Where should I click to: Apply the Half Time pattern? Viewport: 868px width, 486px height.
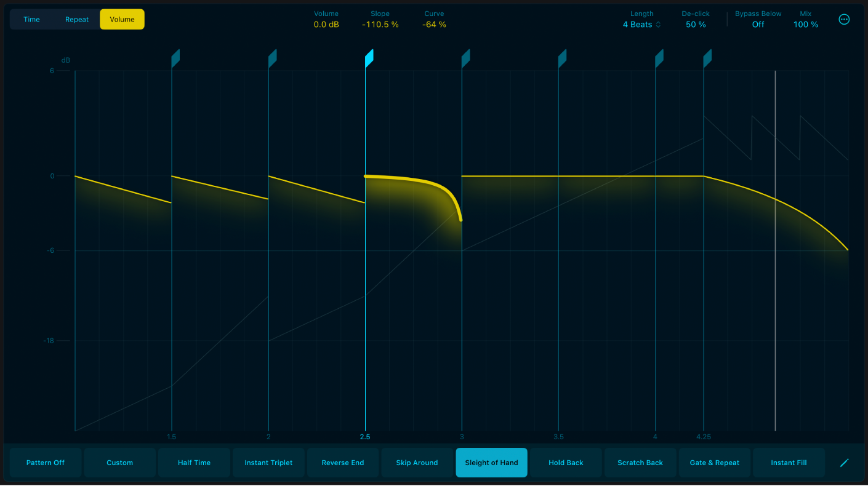tap(194, 462)
